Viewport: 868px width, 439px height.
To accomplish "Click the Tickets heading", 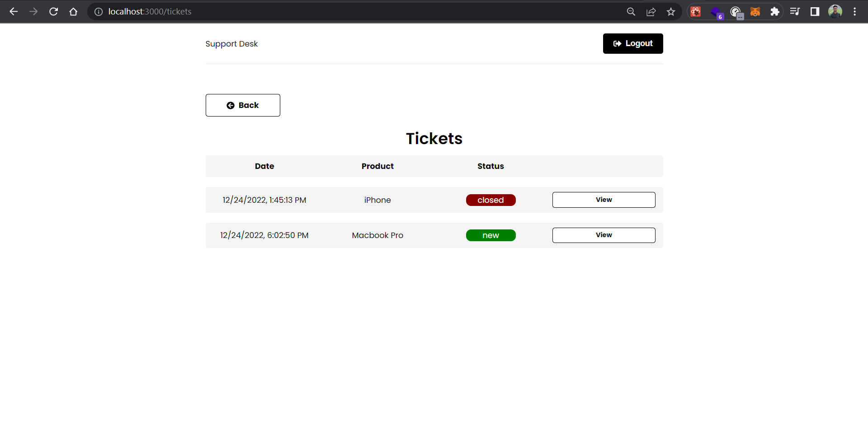I will coord(434,138).
